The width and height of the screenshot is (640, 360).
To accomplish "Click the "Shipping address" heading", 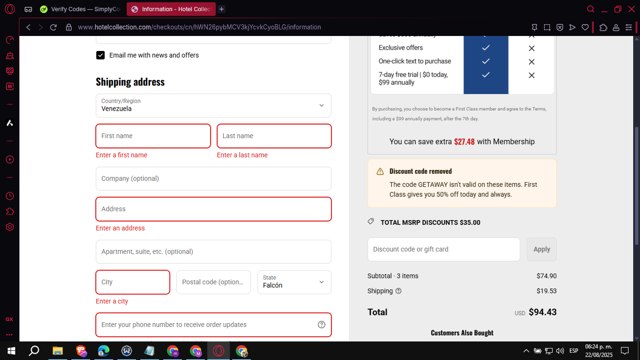I will pyautogui.click(x=130, y=82).
